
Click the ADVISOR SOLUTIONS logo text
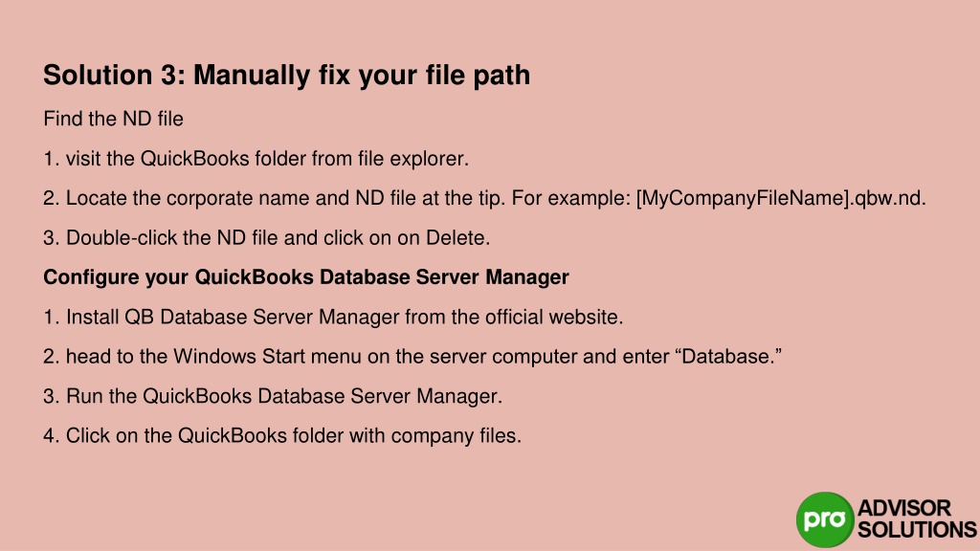coord(917,518)
